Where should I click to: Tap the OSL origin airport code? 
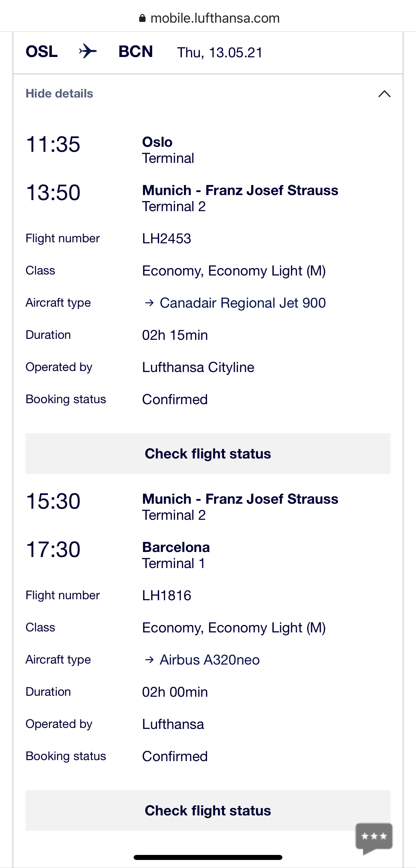pos(42,52)
